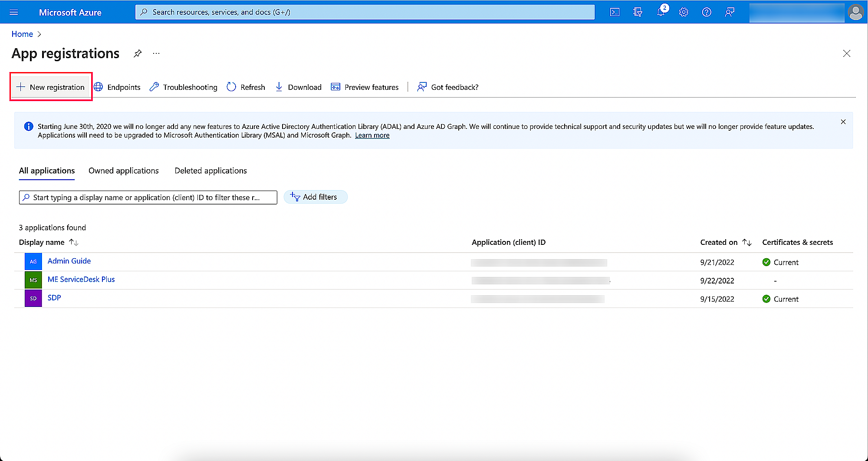Launch Cloud Shell from the top bar
The height and width of the screenshot is (461, 868).
point(615,12)
